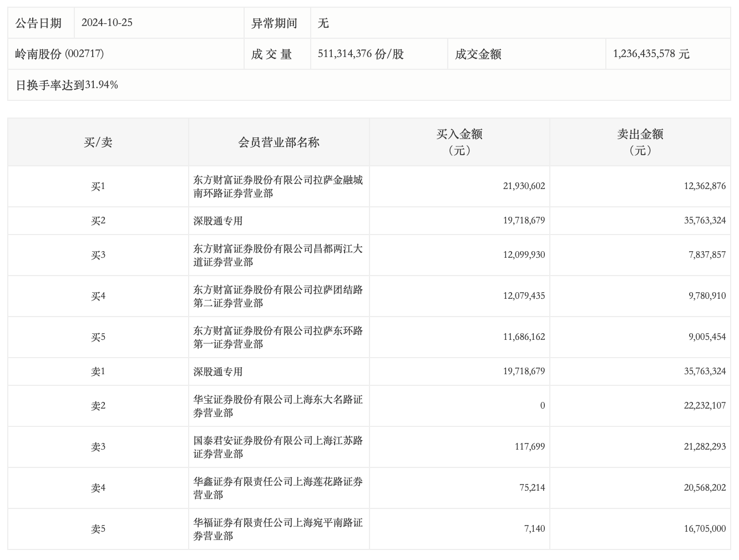Click the announcement date 2024-10-25
This screenshot has width=739, height=560.
[x=107, y=23]
